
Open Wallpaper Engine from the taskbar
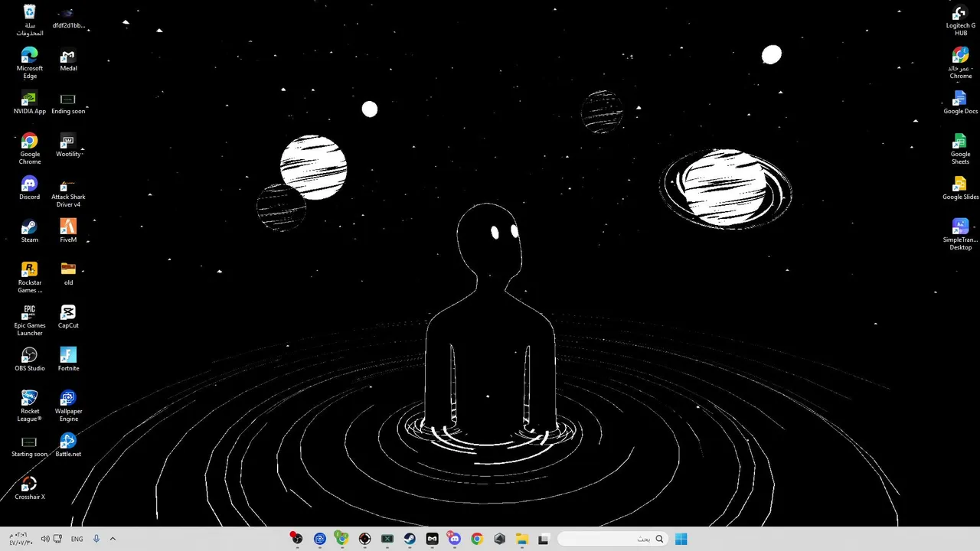coord(320,539)
